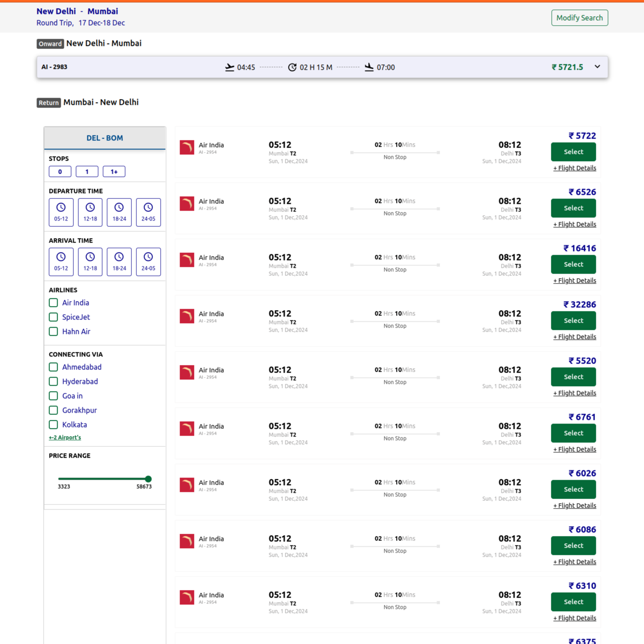Click the Return trip badge
The height and width of the screenshot is (644, 644).
[49, 103]
